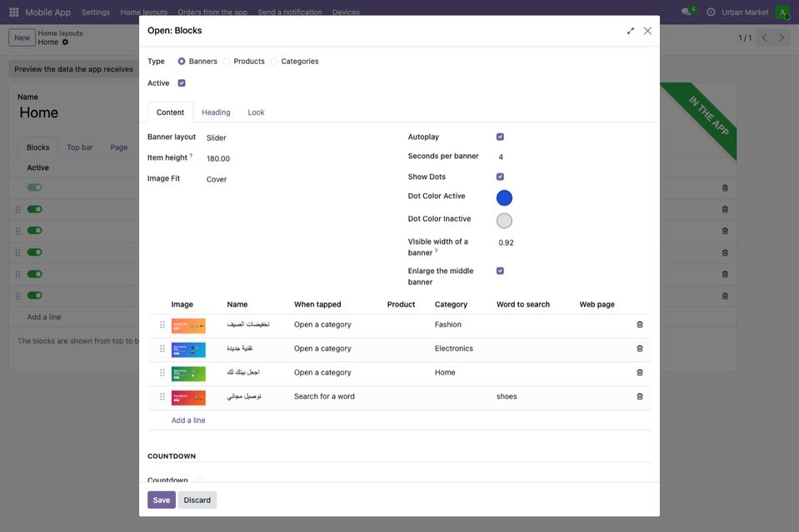Open the Home layout gear actions icon
This screenshot has width=799, height=532.
[65, 42]
